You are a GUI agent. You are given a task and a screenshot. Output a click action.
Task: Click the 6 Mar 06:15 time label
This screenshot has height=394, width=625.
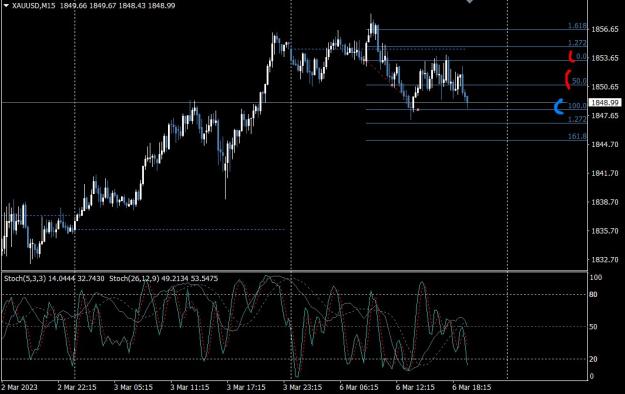359,387
